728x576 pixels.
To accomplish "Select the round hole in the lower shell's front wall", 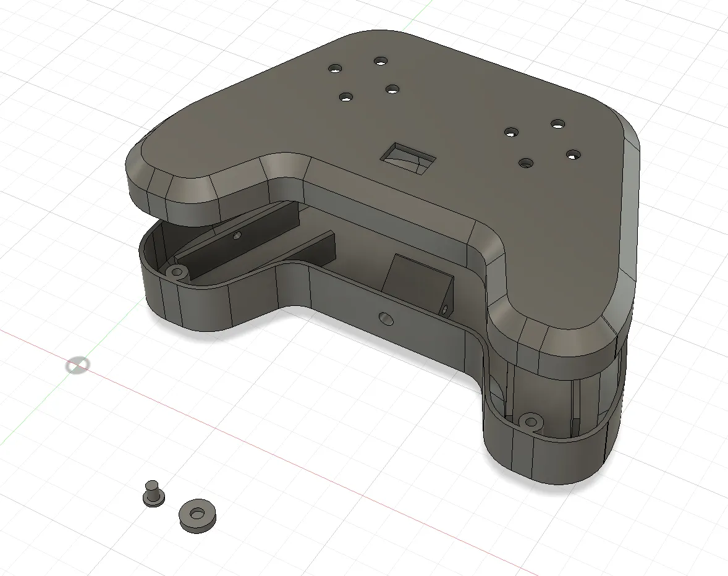I will point(386,318).
